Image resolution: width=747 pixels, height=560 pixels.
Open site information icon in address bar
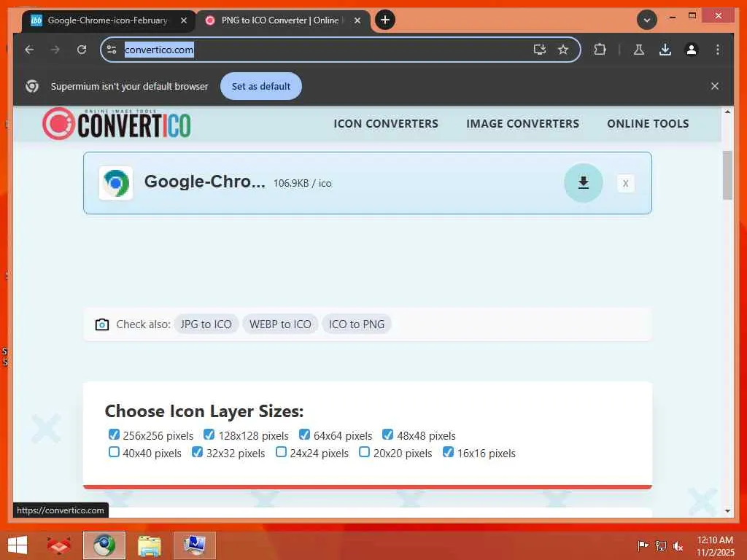click(x=112, y=50)
